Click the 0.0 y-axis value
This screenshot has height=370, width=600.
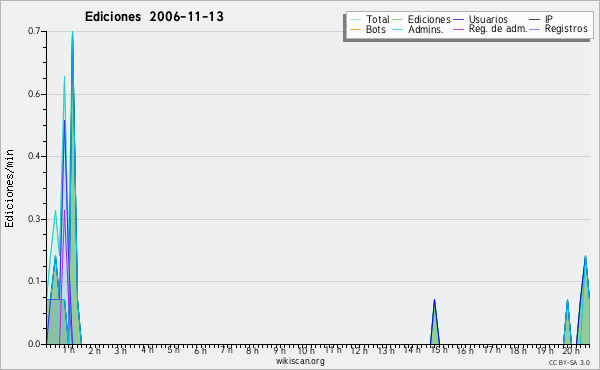tap(34, 344)
